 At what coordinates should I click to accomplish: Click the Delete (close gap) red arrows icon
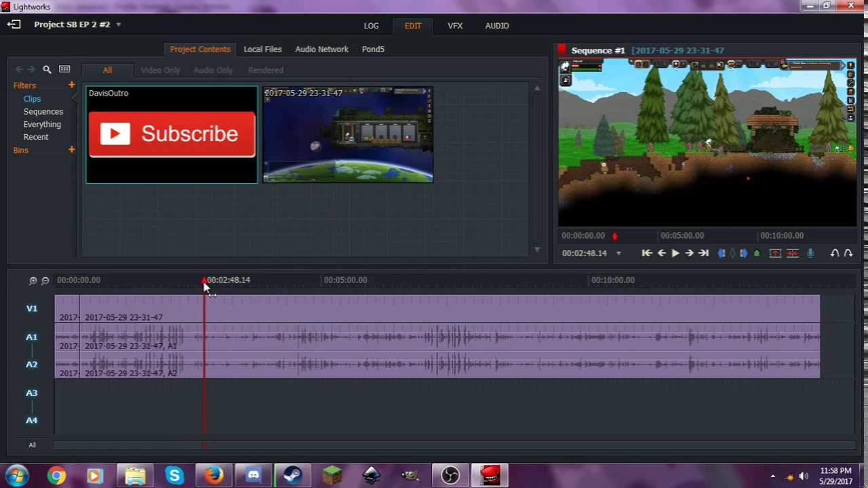(x=792, y=253)
